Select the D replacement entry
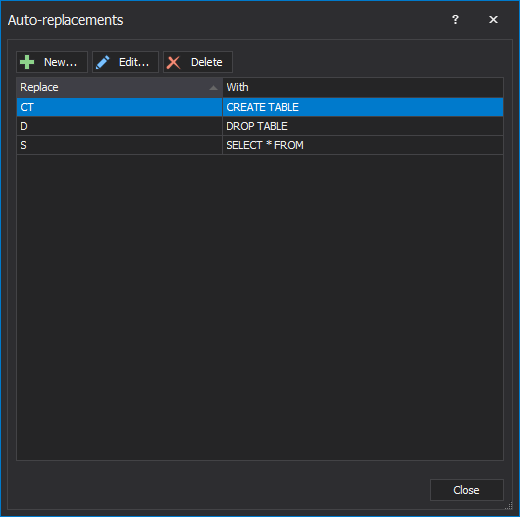The height and width of the screenshot is (517, 520). point(119,126)
